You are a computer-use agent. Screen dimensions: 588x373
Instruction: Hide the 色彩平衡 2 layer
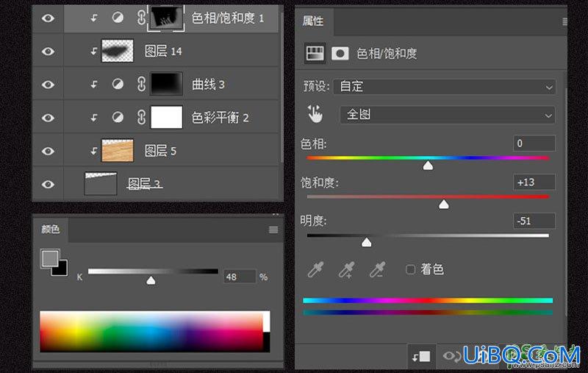coord(48,118)
